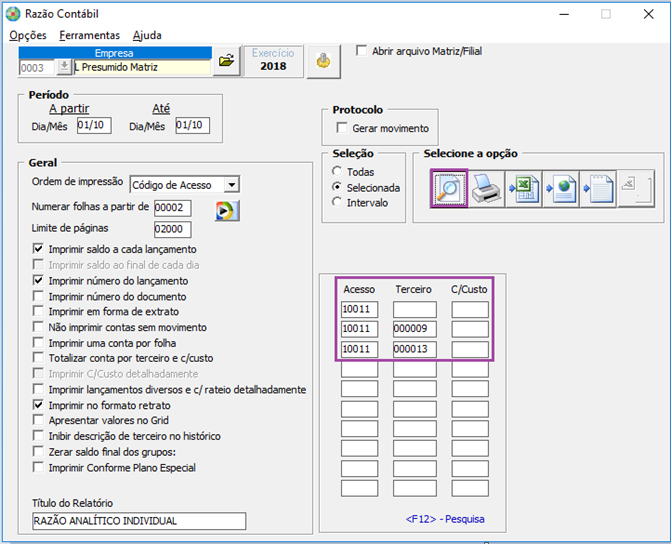Open the Ajuda menu
Image resolution: width=671 pixels, height=544 pixels.
click(x=147, y=35)
